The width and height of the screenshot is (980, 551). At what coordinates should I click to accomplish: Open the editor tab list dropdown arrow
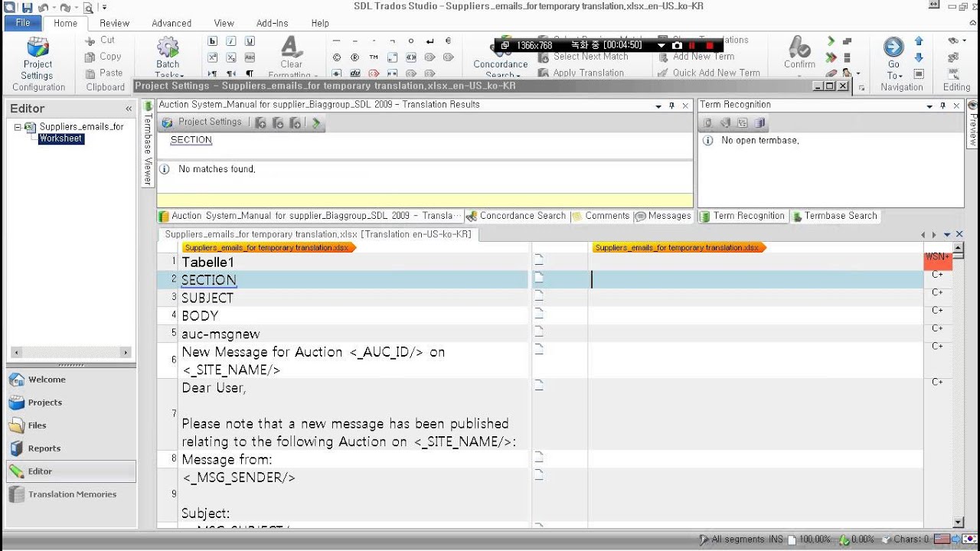coord(947,234)
